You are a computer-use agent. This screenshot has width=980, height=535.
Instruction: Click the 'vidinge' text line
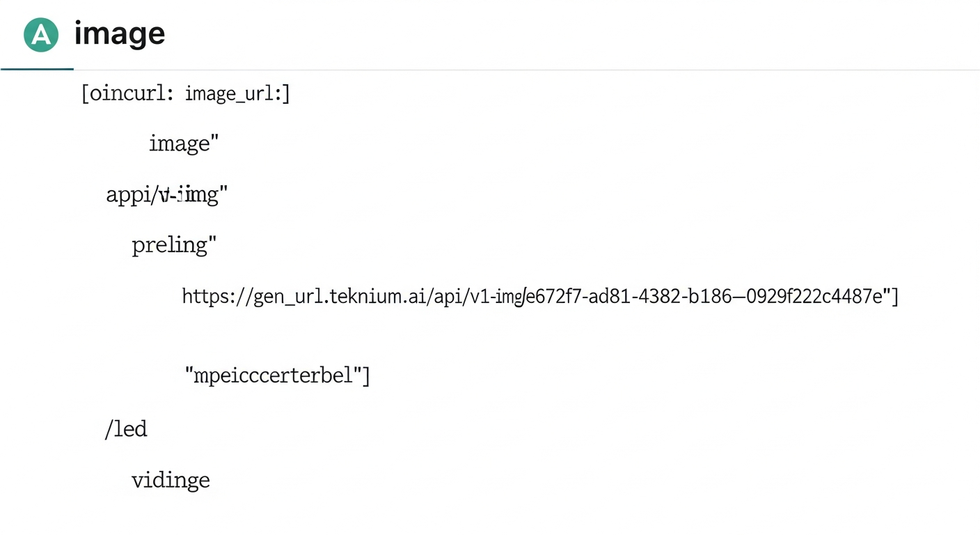pos(171,480)
